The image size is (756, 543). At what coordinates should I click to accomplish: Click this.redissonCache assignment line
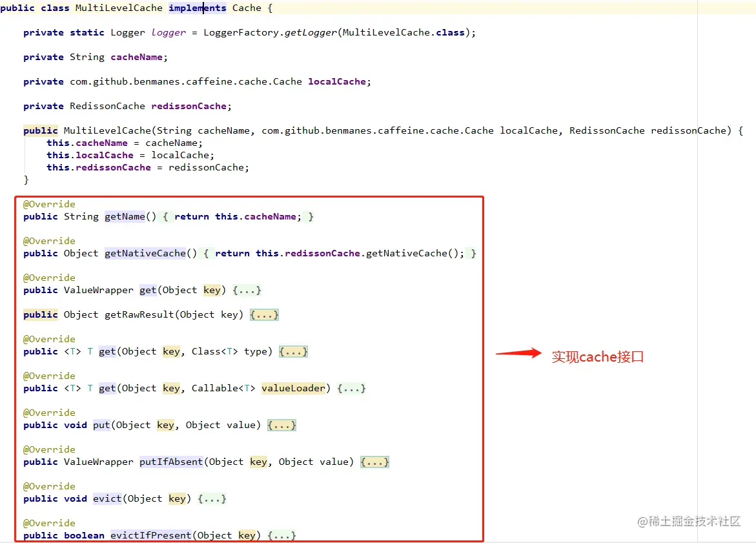click(148, 168)
